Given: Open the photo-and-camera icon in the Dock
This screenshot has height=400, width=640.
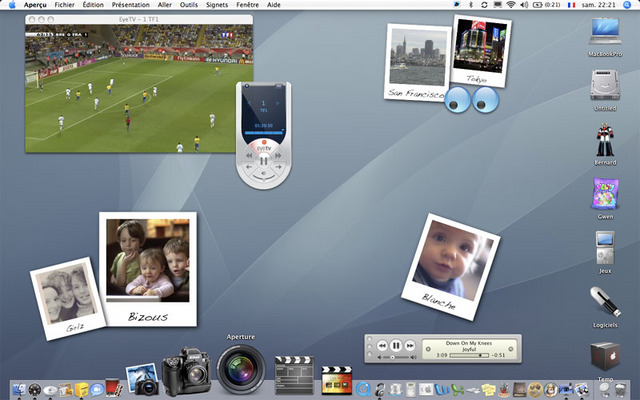Looking at the screenshot, I should (142, 380).
